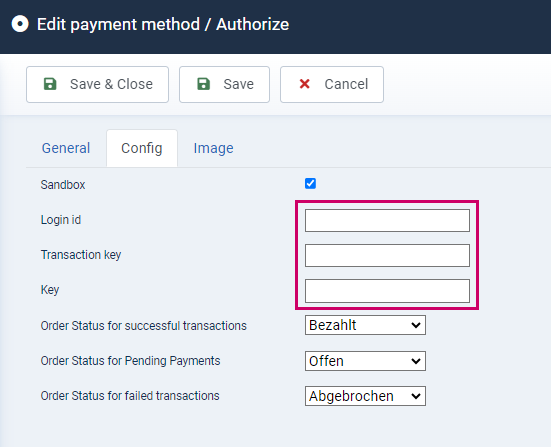The width and height of the screenshot is (551, 447).
Task: Open the Image tab
Action: 214,148
